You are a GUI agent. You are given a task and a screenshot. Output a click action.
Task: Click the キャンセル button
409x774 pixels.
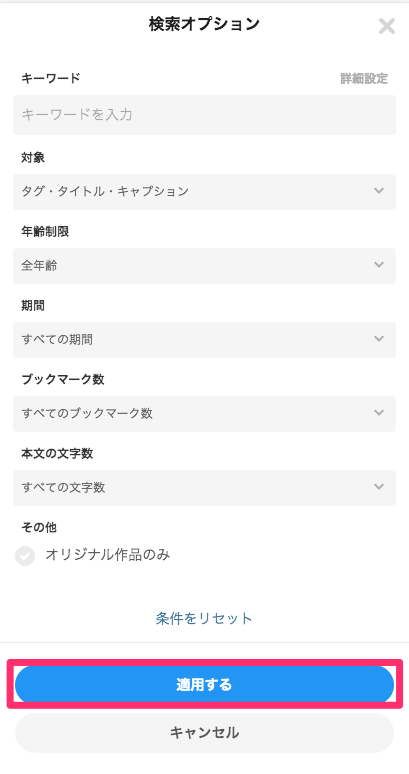click(x=204, y=733)
